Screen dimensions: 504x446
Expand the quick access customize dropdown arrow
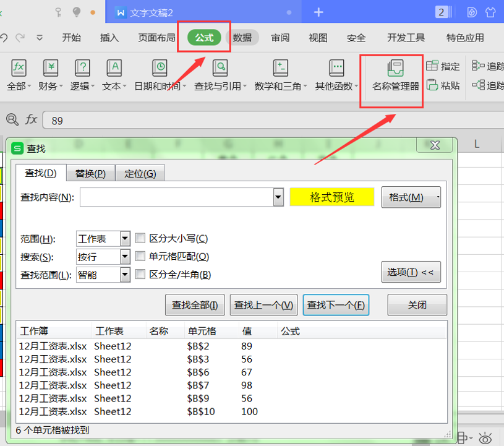tap(40, 38)
